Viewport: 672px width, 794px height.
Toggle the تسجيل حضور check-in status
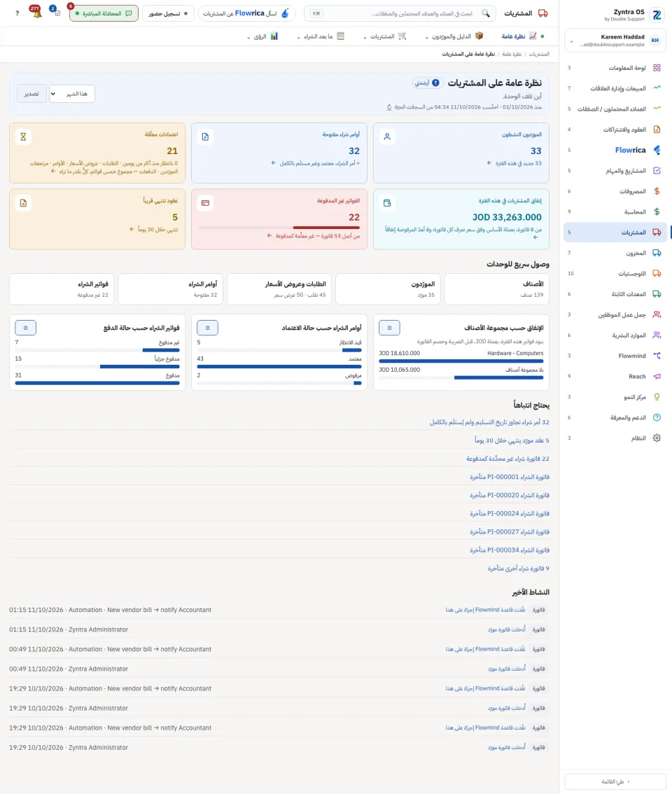pos(168,14)
